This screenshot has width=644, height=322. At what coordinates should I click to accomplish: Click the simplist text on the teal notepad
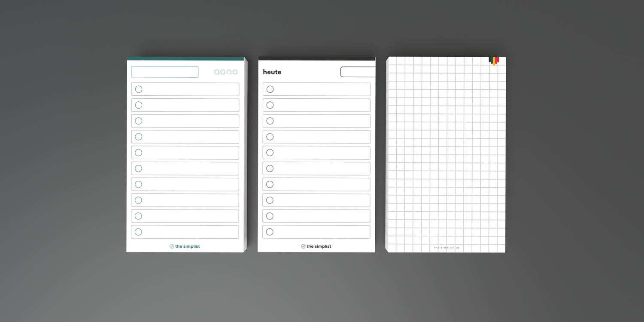(187, 246)
